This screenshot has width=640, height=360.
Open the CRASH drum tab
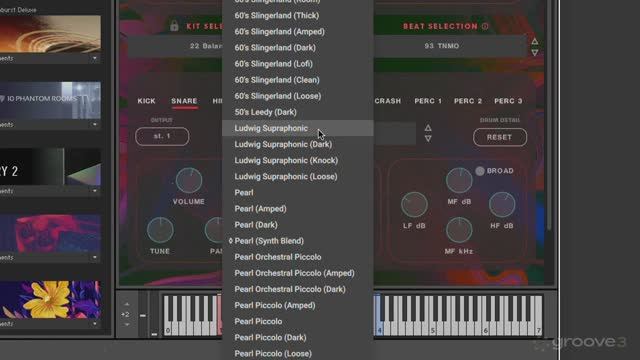point(388,101)
